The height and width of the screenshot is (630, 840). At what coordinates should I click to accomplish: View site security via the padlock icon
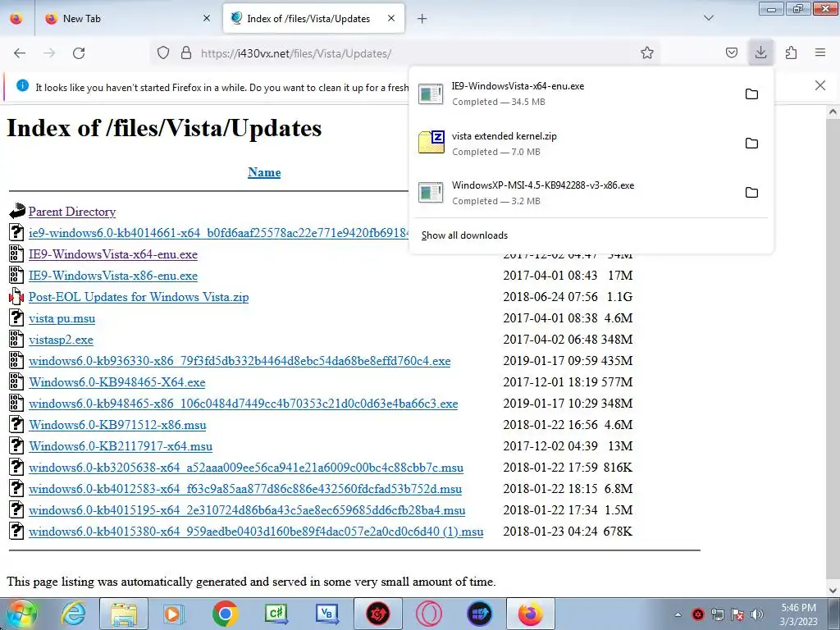(x=186, y=53)
